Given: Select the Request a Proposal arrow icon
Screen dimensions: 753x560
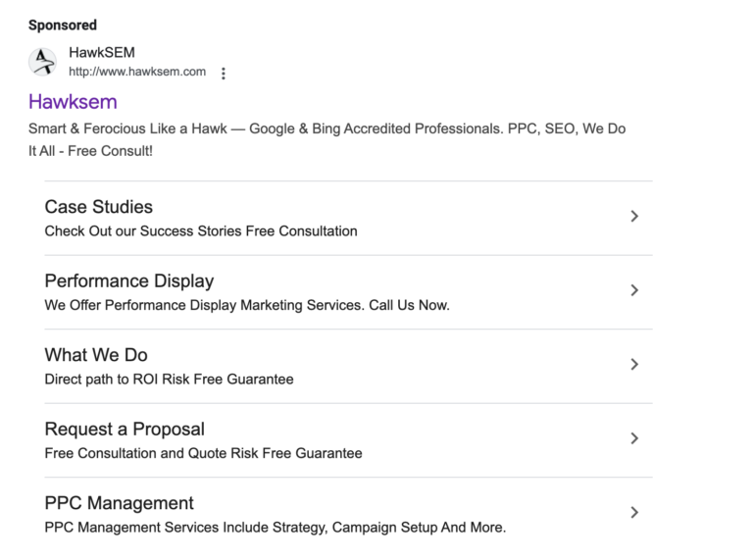Looking at the screenshot, I should [634, 438].
